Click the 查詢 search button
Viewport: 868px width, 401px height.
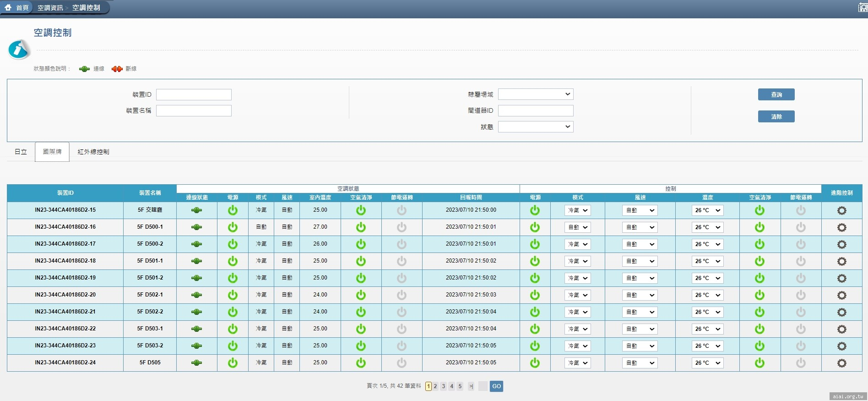pos(776,94)
